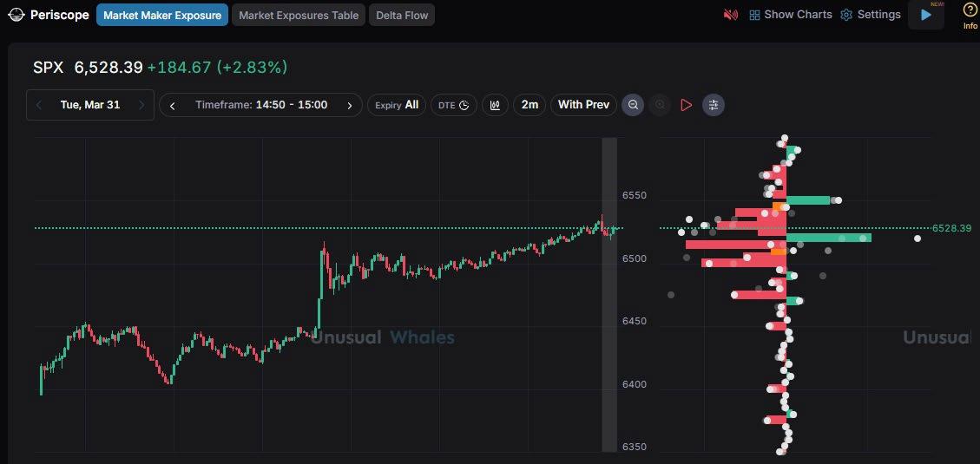Image resolution: width=980 pixels, height=464 pixels.
Task: Click the red play replay icon
Action: 686,105
